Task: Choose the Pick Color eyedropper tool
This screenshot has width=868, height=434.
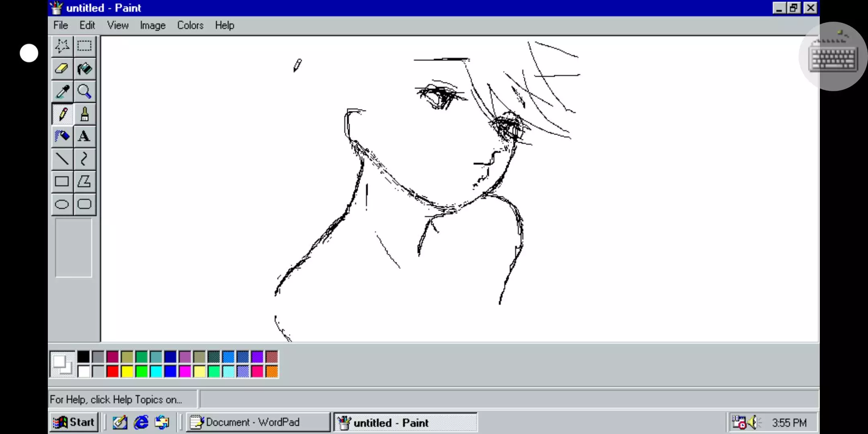Action: point(62,92)
